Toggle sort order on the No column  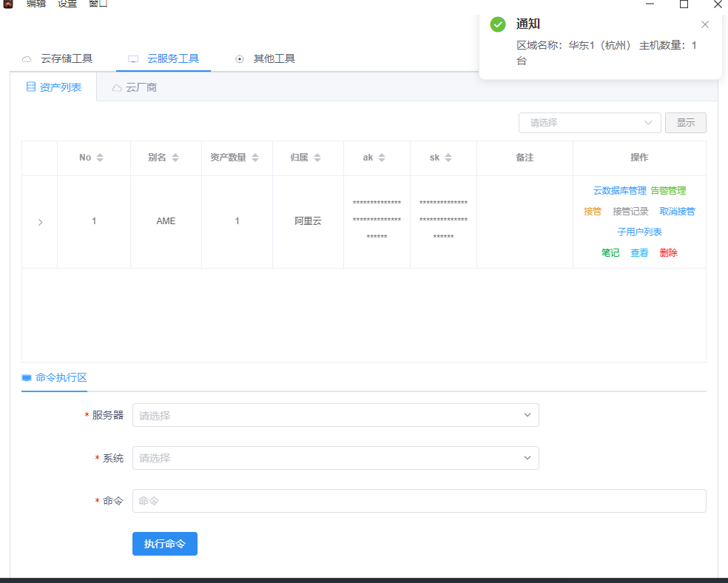point(101,158)
